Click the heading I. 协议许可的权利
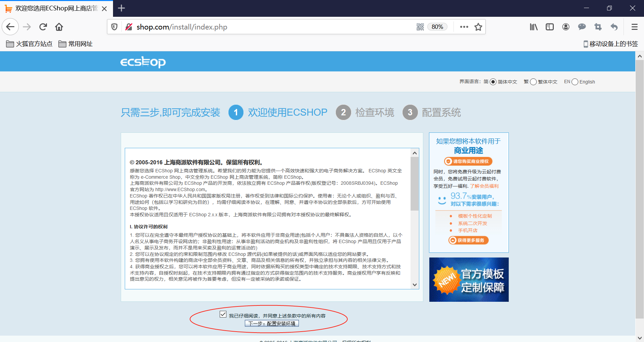The height and width of the screenshot is (342, 644). [x=149, y=227]
